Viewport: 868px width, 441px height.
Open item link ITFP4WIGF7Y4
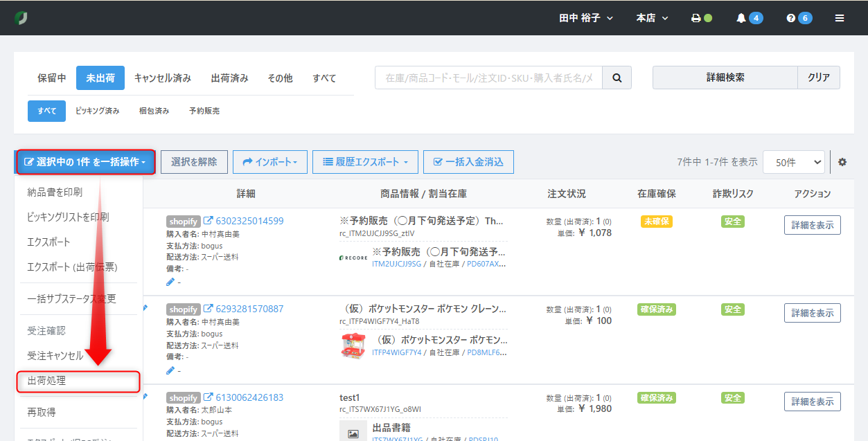(396, 352)
